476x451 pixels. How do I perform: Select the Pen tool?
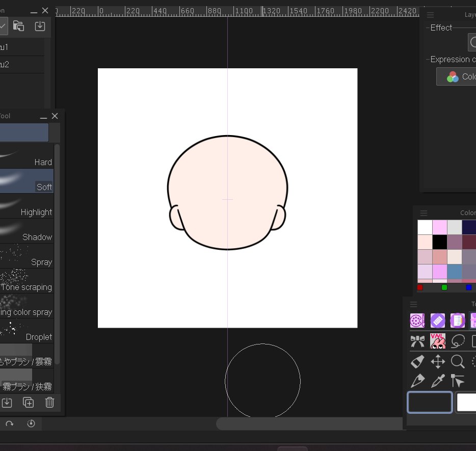tap(417, 381)
